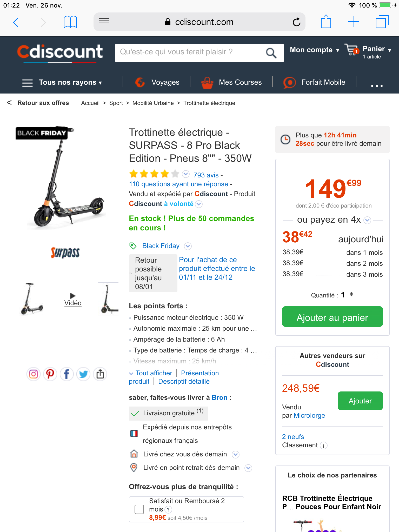Change the quantity stepper value
This screenshot has width=399, height=532.
click(351, 294)
